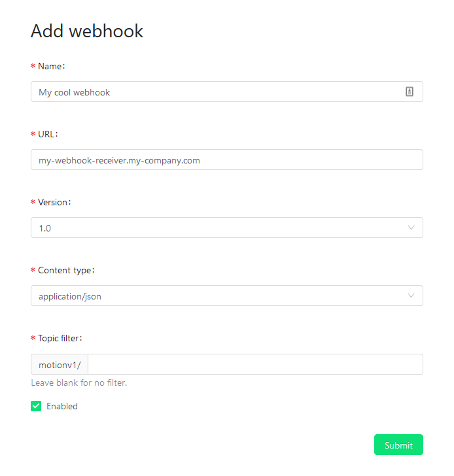
Task: Open the Version dropdown showing 1.0
Action: (x=227, y=228)
